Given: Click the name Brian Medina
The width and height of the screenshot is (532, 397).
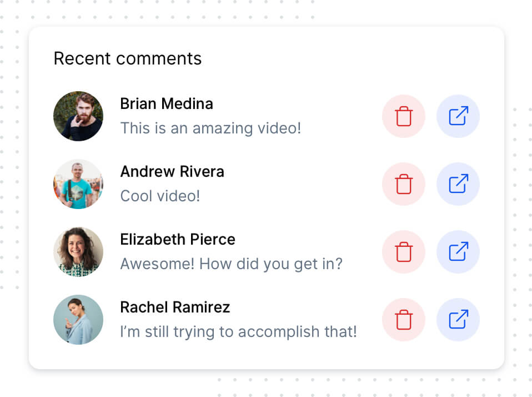Looking at the screenshot, I should coord(167,104).
